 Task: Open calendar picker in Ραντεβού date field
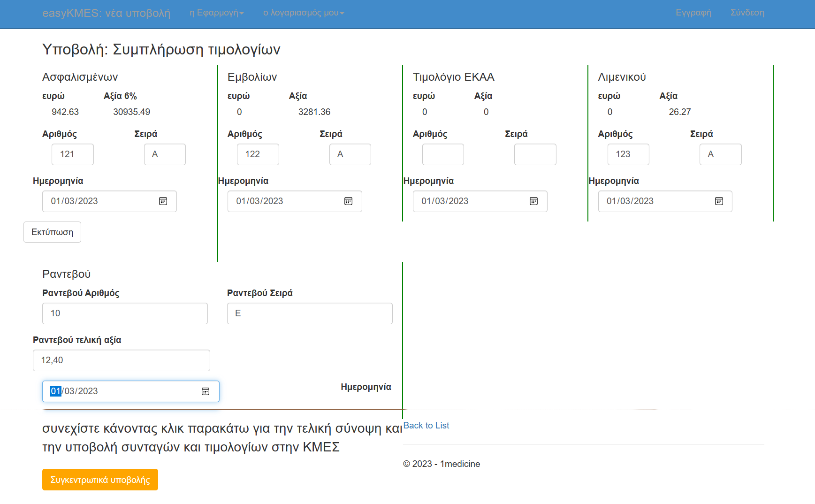pyautogui.click(x=206, y=391)
